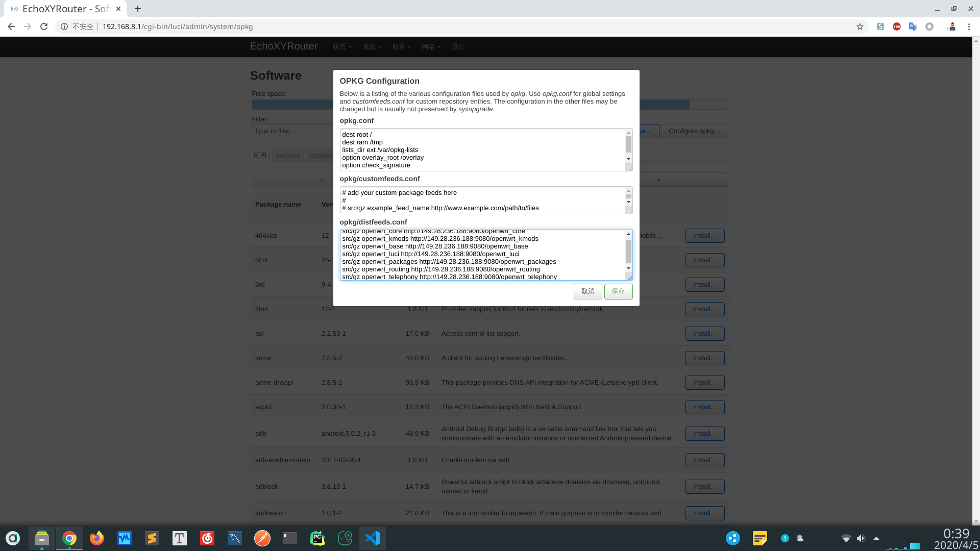Switch to the 可用 tab
980x551 pixels.
[x=260, y=155]
